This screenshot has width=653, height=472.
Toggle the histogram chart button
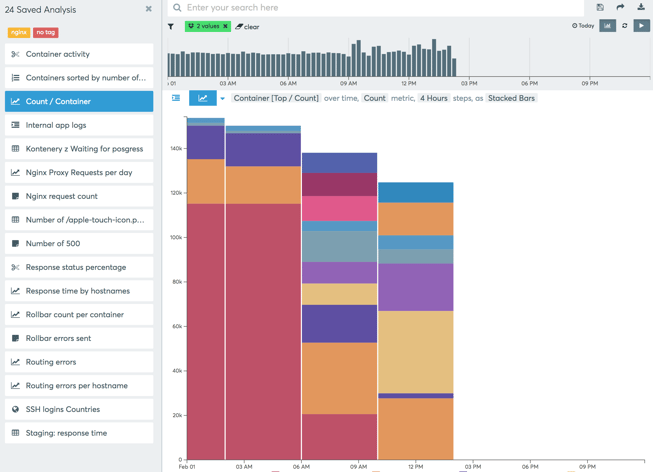click(607, 26)
